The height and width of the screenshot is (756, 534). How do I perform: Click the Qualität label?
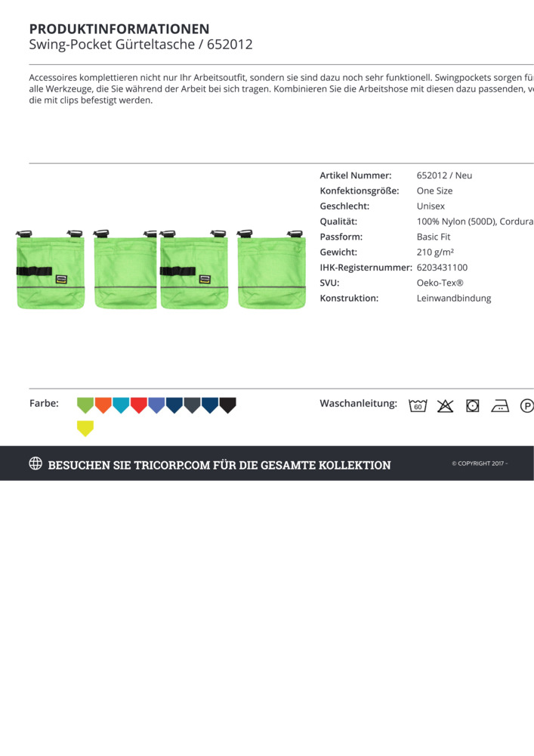pos(338,222)
